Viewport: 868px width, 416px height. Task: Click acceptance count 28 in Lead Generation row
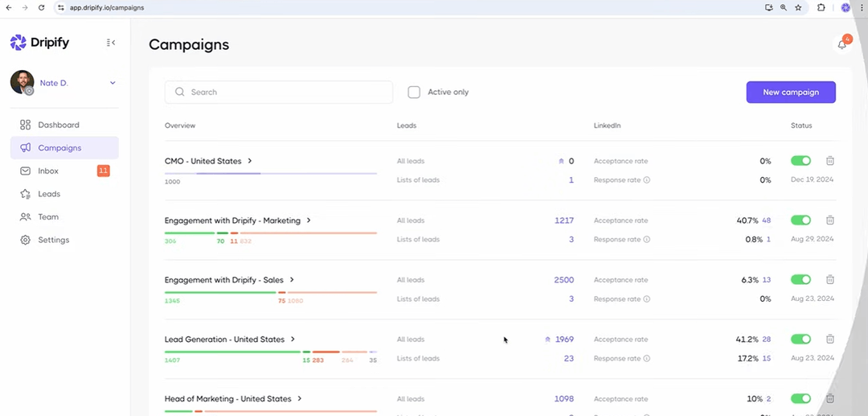[x=766, y=339]
